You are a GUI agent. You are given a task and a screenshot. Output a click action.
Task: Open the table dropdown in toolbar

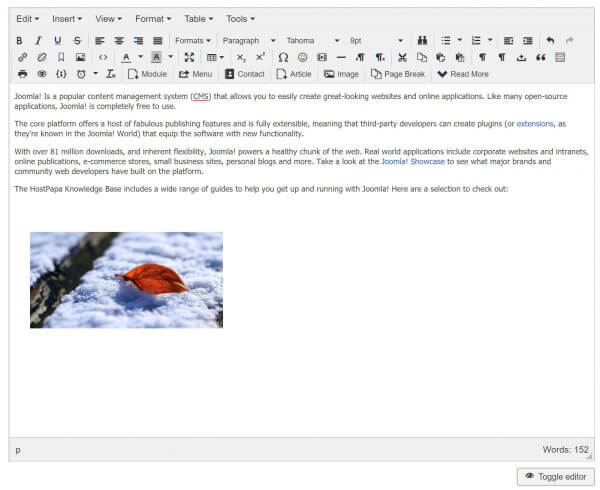(x=215, y=57)
